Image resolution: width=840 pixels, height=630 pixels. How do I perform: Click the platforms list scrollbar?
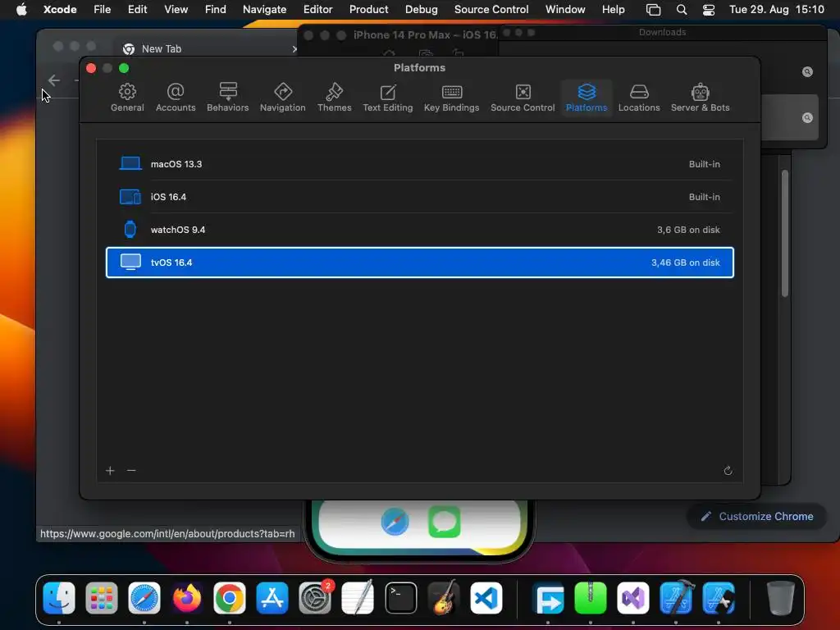click(x=785, y=233)
